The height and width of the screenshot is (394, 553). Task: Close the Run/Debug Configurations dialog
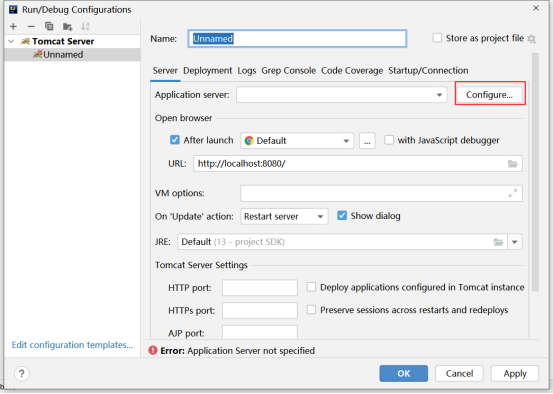point(536,8)
